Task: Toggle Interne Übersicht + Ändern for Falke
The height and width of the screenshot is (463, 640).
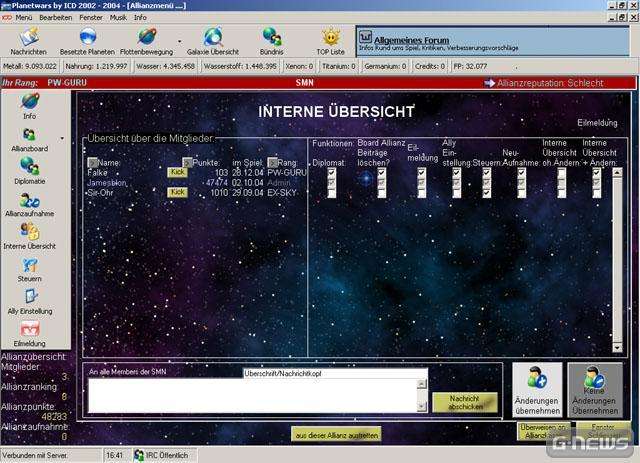Action: 597,173
